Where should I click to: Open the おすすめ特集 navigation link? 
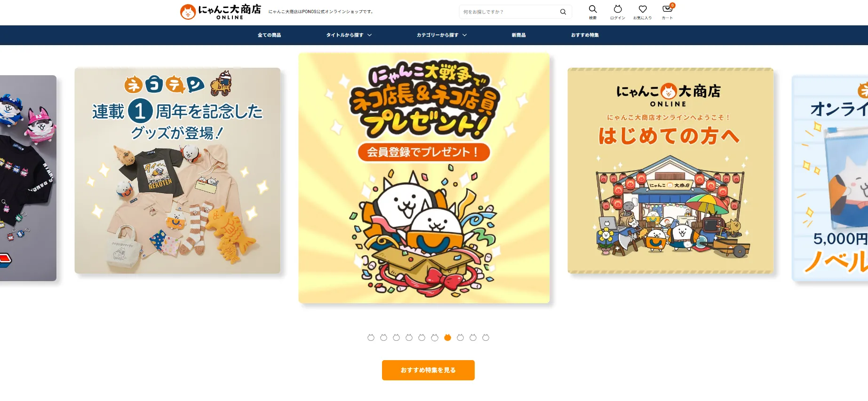585,35
